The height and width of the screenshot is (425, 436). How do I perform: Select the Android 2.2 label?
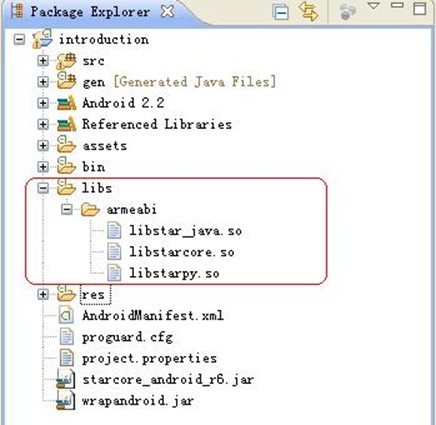123,103
